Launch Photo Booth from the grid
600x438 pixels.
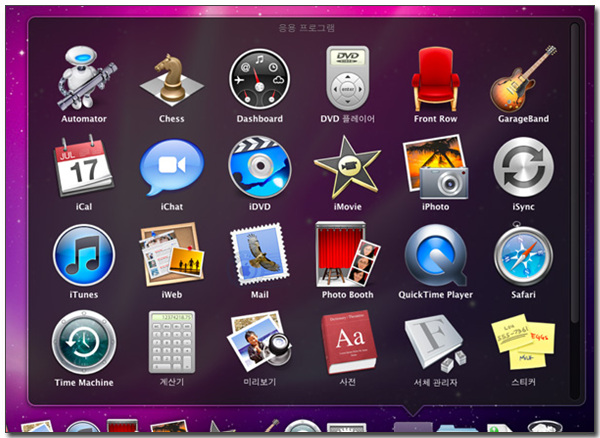pos(347,254)
